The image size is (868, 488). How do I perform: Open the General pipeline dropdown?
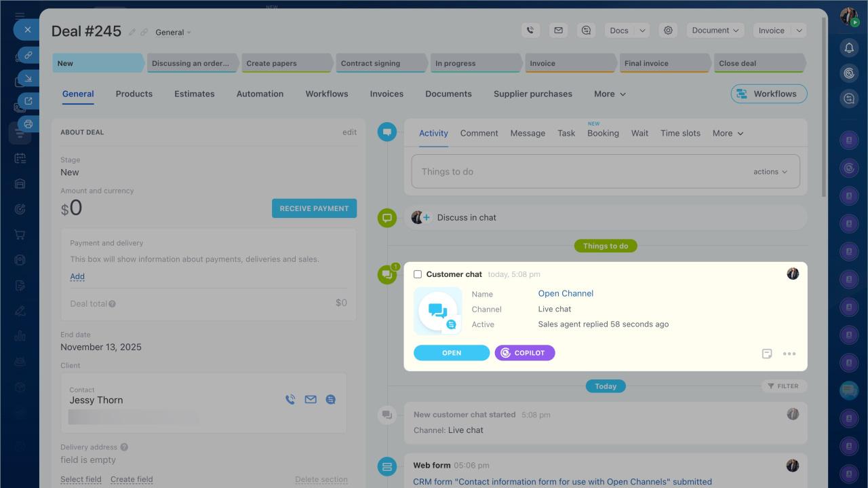[x=173, y=33]
